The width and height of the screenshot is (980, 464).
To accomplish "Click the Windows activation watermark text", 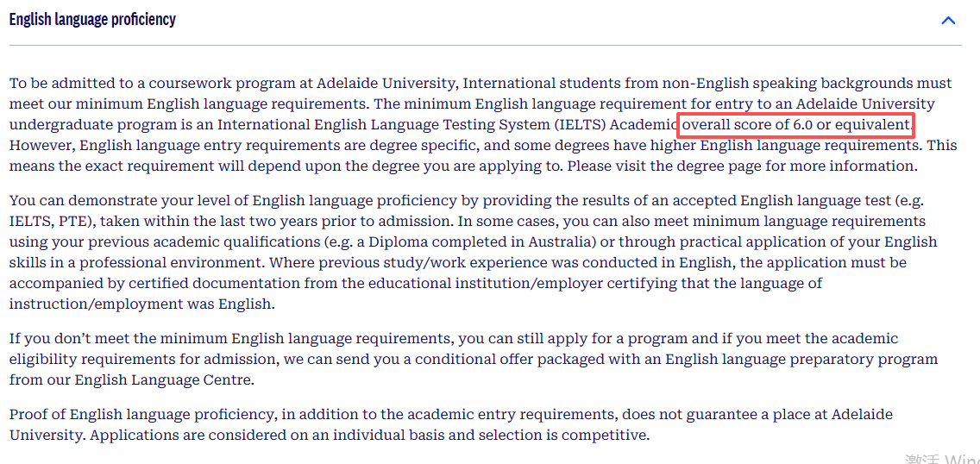I will pyautogui.click(x=942, y=458).
